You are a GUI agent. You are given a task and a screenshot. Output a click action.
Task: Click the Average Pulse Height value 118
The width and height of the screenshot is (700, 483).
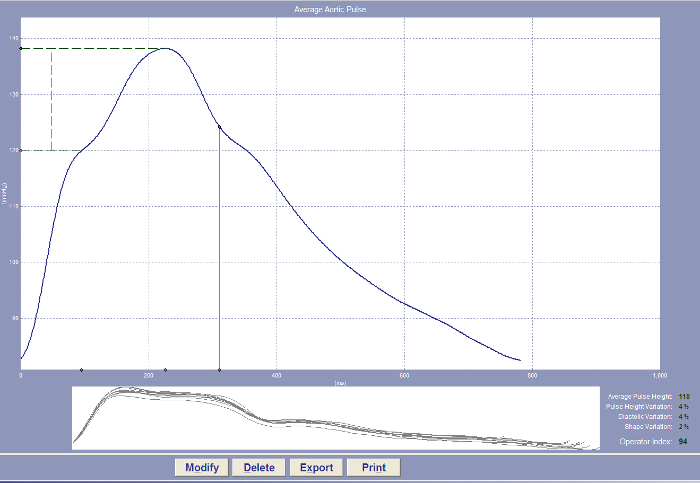point(684,396)
